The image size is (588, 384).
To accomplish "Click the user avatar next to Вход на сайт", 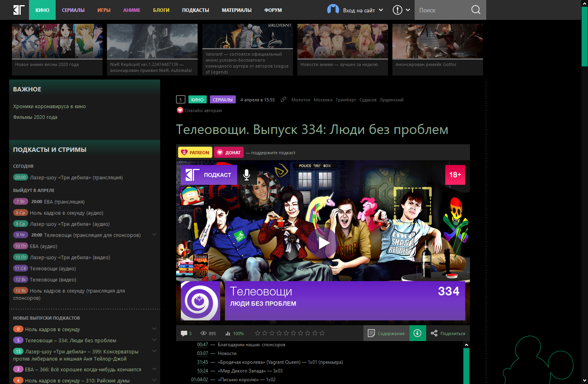I will [x=333, y=10].
